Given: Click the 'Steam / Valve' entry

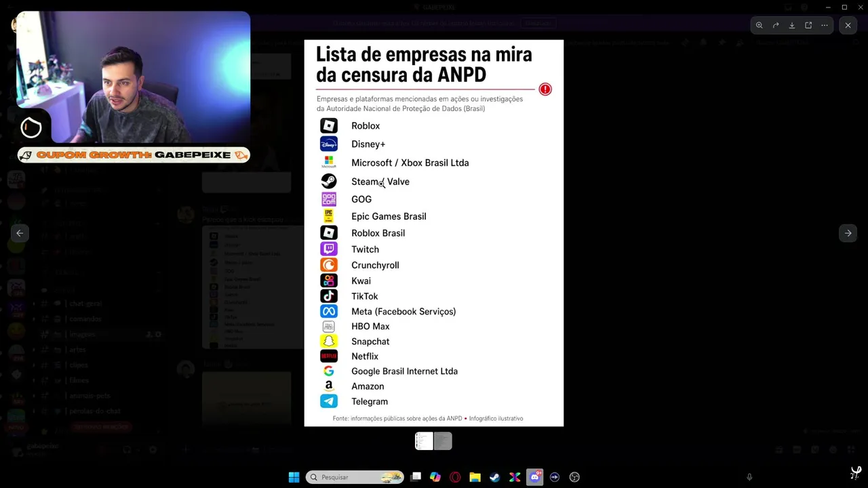Looking at the screenshot, I should 380,182.
